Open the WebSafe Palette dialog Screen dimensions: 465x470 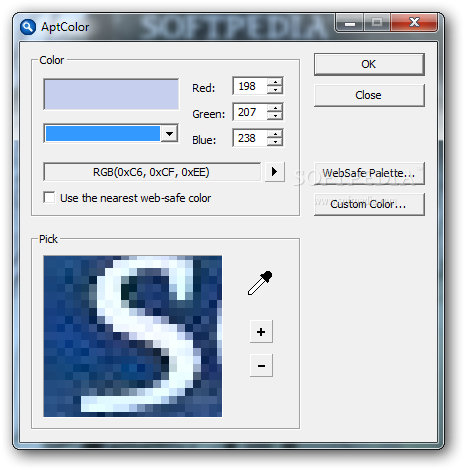tap(369, 173)
